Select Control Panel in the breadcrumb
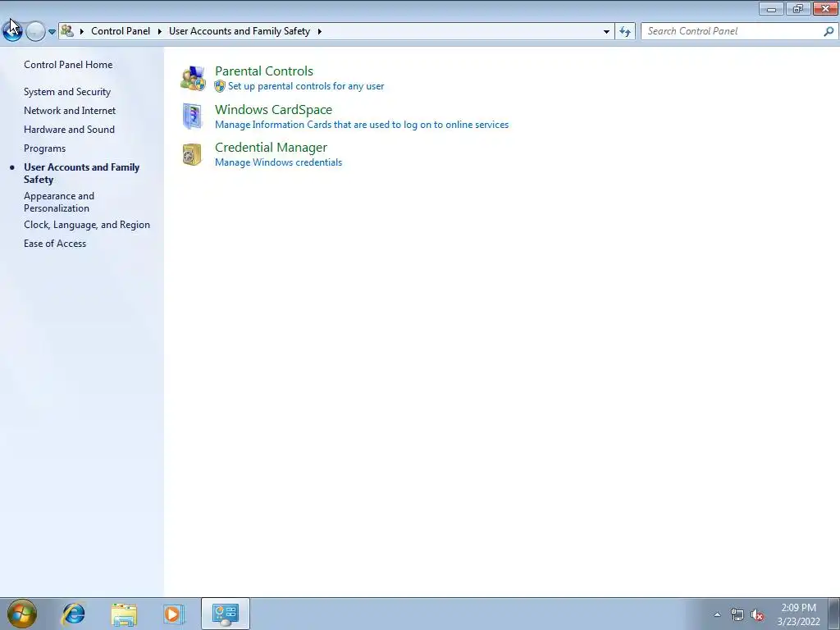This screenshot has height=630, width=840. click(121, 31)
